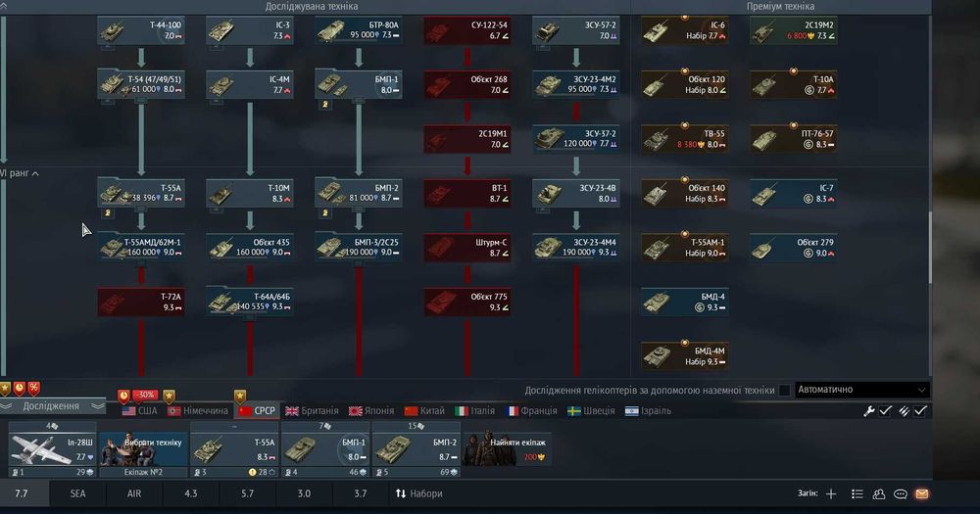Select premium БМД-4М pack card
This screenshot has height=514, width=980.
(685, 356)
